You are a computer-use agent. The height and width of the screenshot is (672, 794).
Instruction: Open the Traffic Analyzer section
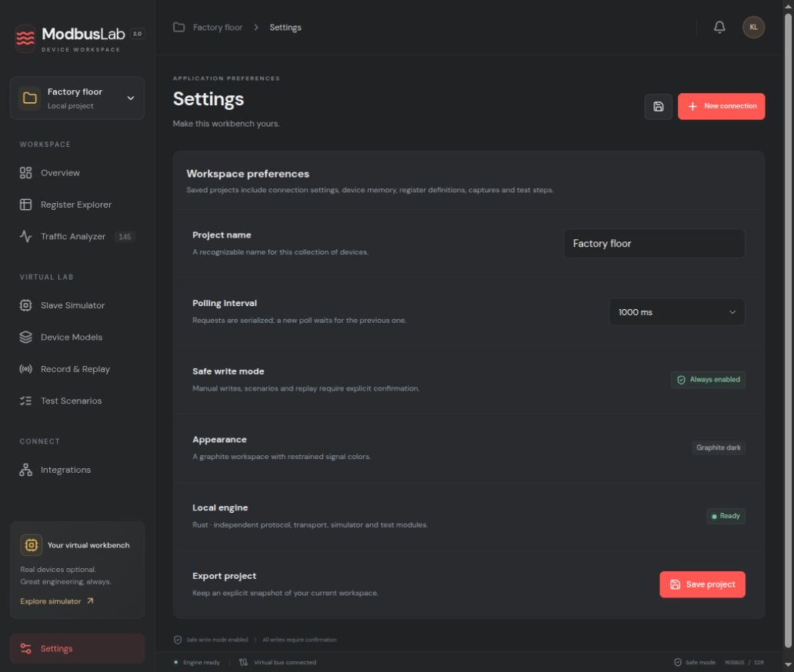click(x=77, y=236)
